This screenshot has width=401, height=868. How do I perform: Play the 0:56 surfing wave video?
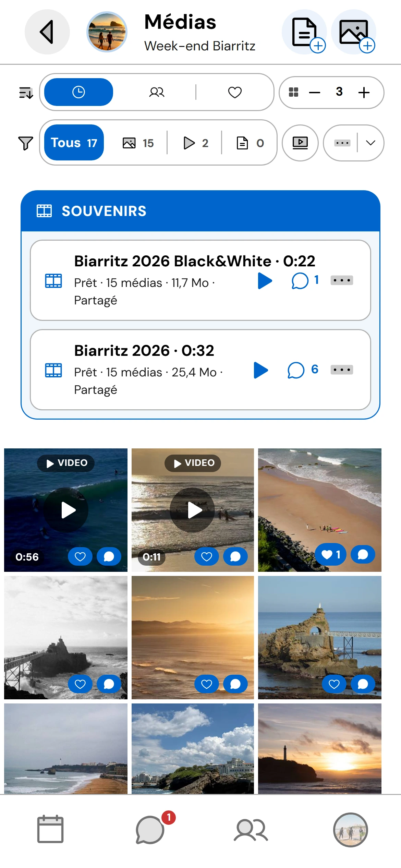66,510
